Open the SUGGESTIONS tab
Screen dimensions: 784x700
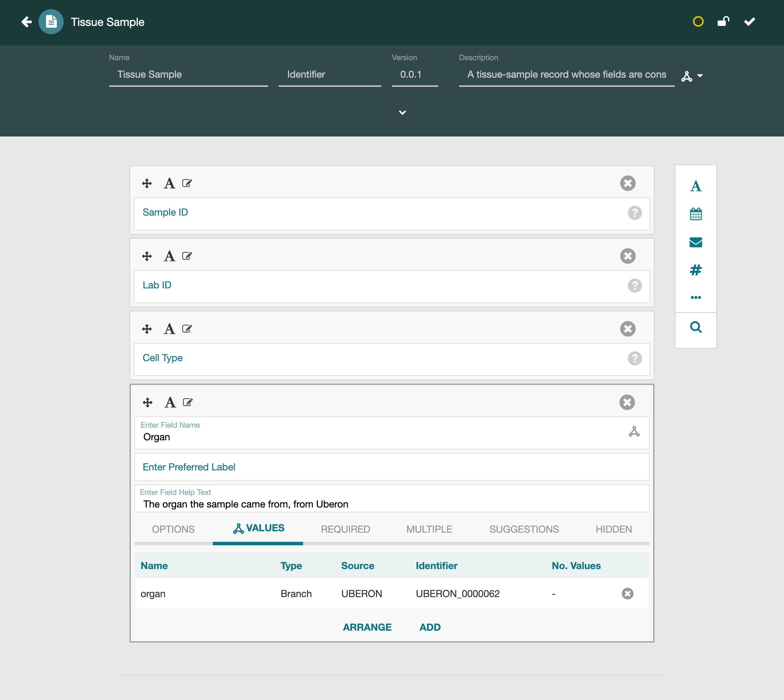pos(524,529)
